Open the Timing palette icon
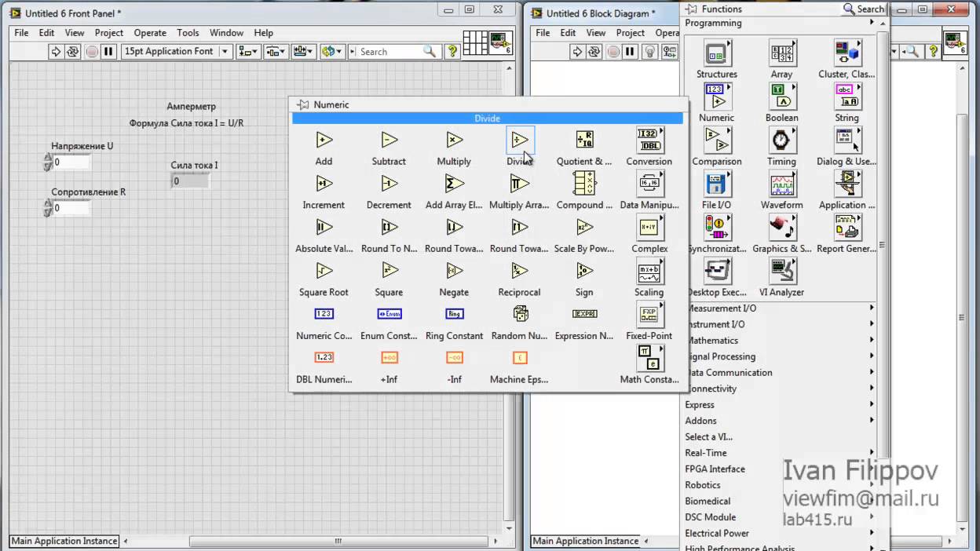This screenshot has height=551, width=980. pyautogui.click(x=781, y=140)
